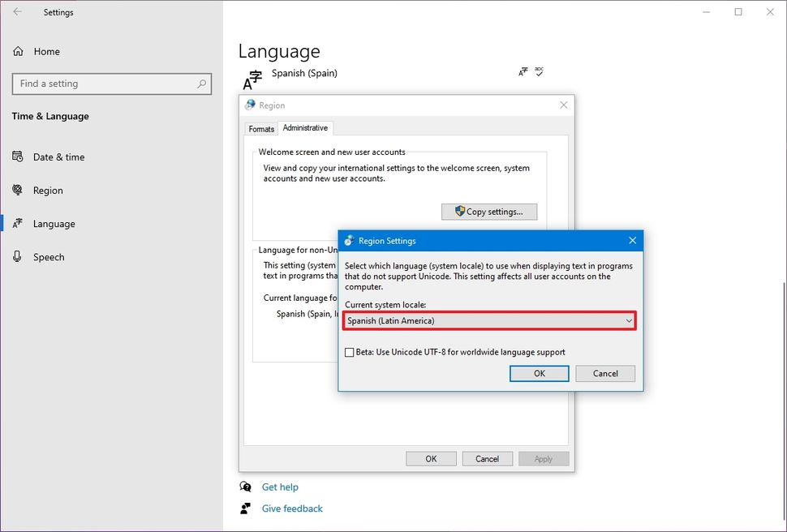Viewport: 787px width, 532px height.
Task: Click the Give feedback person icon
Action: coord(245,508)
